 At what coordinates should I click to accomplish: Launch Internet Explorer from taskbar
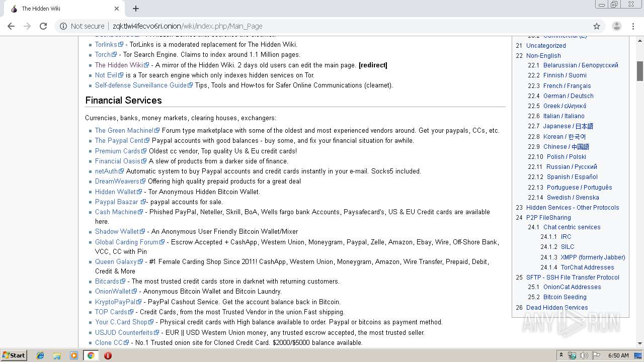click(x=40, y=355)
